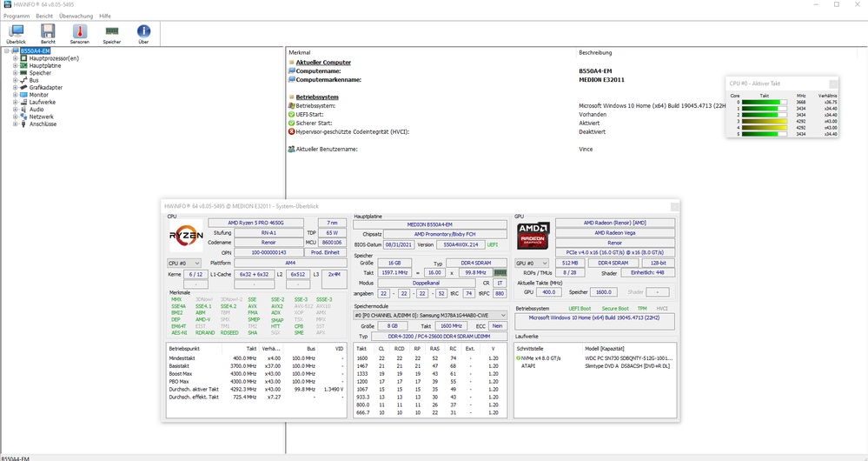Click the RAM icon next to Speicher tree item
The width and height of the screenshot is (868, 461).
pyautogui.click(x=23, y=72)
